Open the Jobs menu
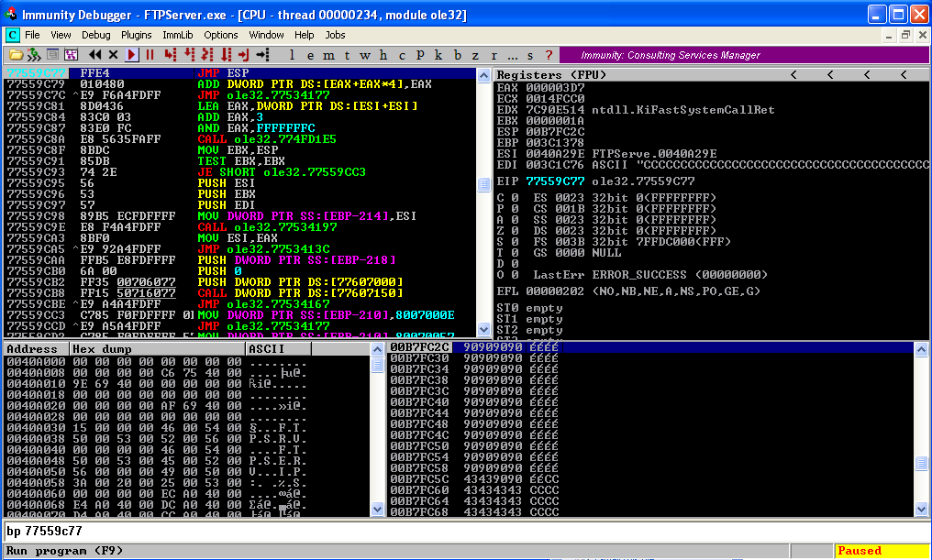Image resolution: width=932 pixels, height=560 pixels. 335,35
